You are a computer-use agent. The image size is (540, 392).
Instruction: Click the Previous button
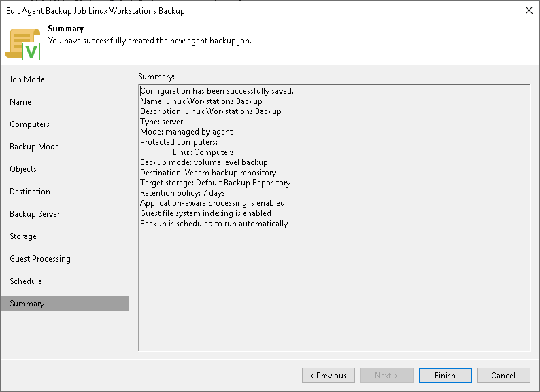click(x=328, y=376)
